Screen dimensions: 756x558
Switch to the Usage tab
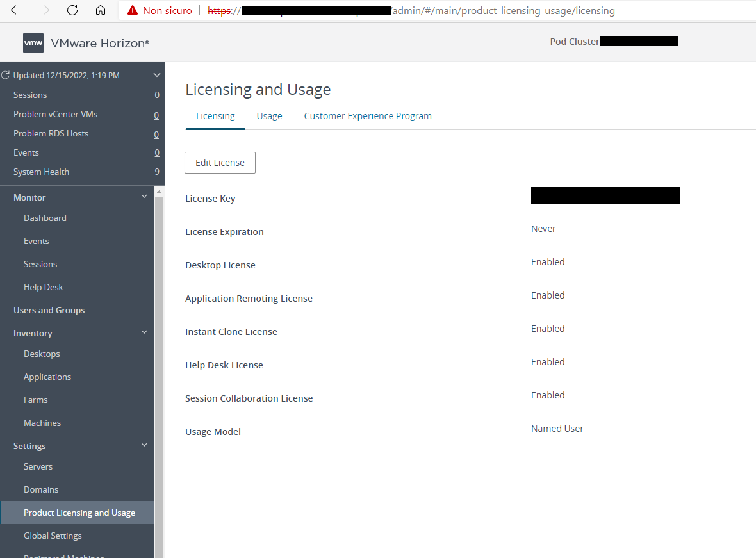269,116
